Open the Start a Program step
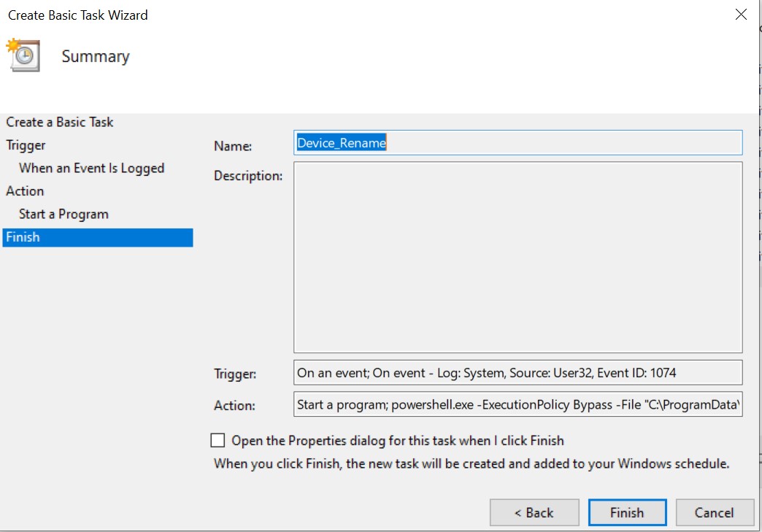The image size is (762, 532). tap(64, 214)
